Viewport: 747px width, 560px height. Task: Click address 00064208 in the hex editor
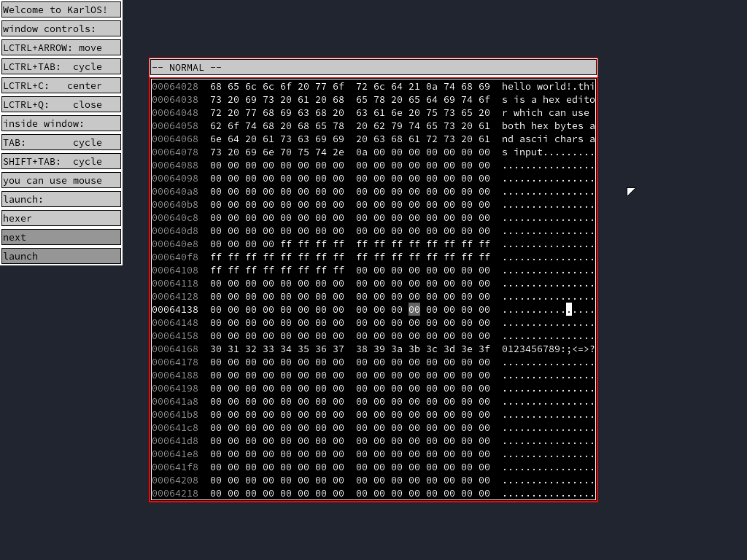(175, 481)
